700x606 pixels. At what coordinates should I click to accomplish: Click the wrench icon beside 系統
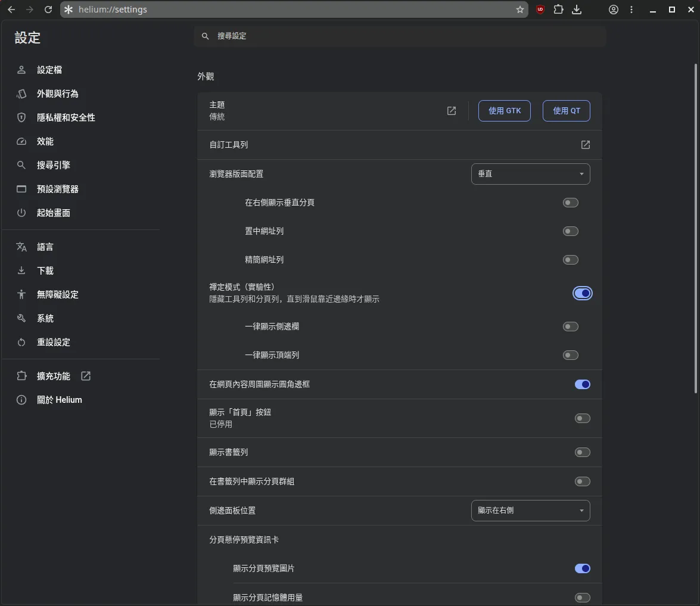point(21,318)
